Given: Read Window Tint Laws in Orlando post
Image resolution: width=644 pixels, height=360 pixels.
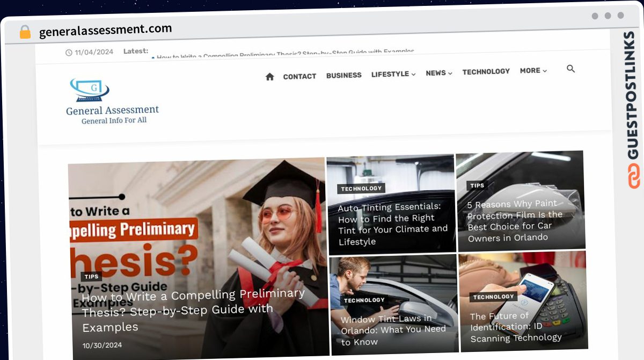Looking at the screenshot, I should tap(393, 330).
